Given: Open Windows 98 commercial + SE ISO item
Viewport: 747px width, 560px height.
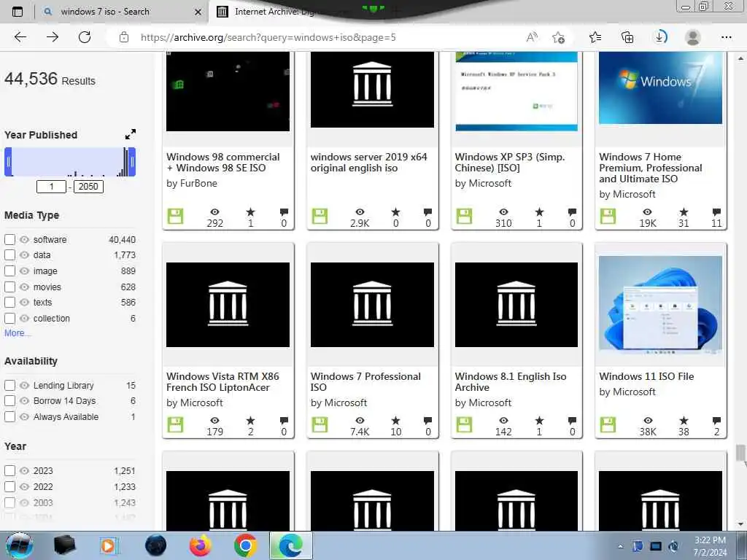Looking at the screenshot, I should [x=223, y=163].
